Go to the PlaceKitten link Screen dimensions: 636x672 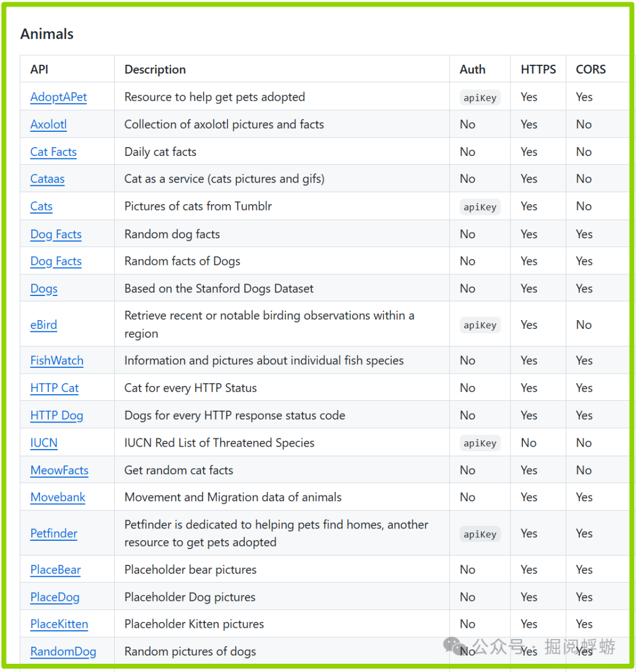59,624
